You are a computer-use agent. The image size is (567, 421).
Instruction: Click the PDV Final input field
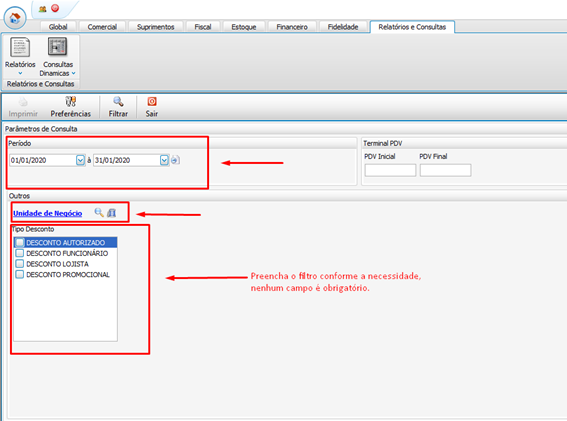click(446, 170)
